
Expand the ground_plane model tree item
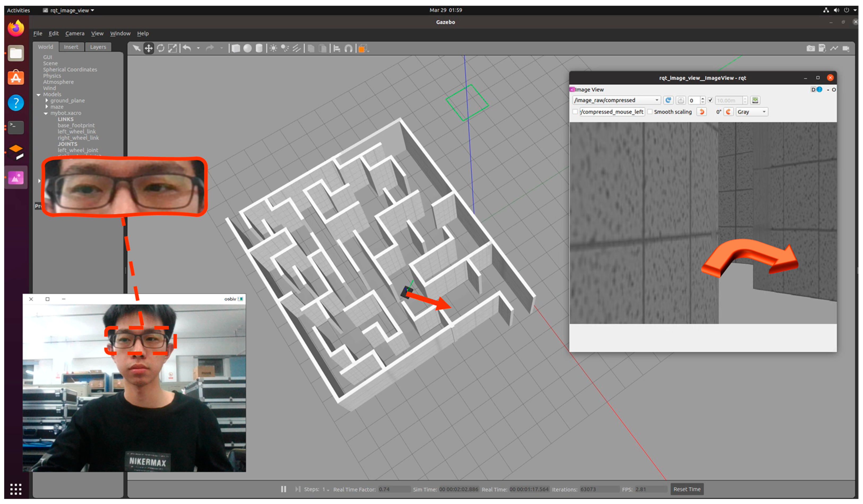coord(47,100)
